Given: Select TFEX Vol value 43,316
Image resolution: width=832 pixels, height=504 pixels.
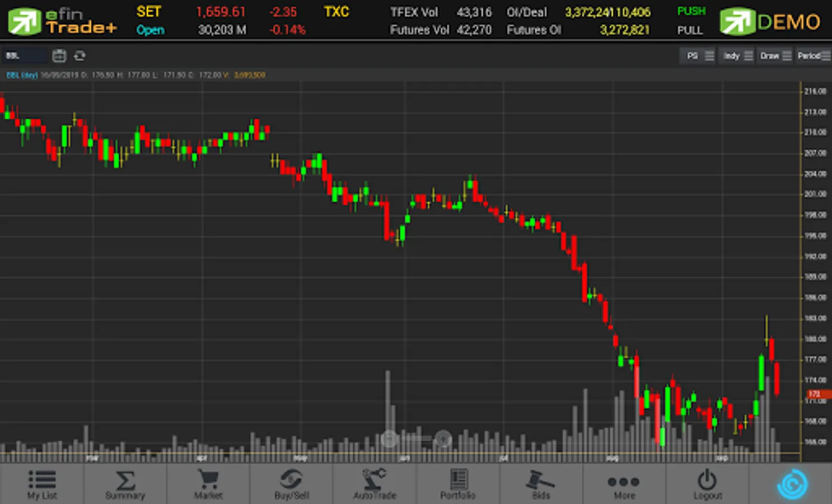Looking at the screenshot, I should 474,12.
